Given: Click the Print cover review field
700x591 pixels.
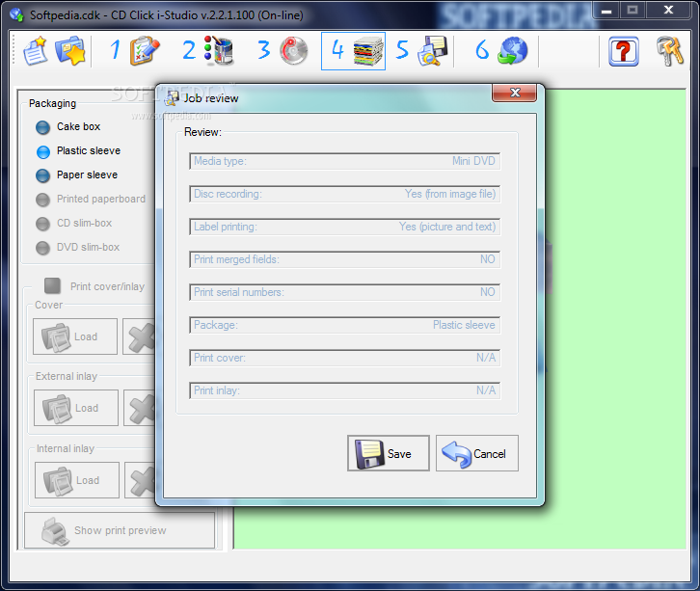Looking at the screenshot, I should (344, 358).
